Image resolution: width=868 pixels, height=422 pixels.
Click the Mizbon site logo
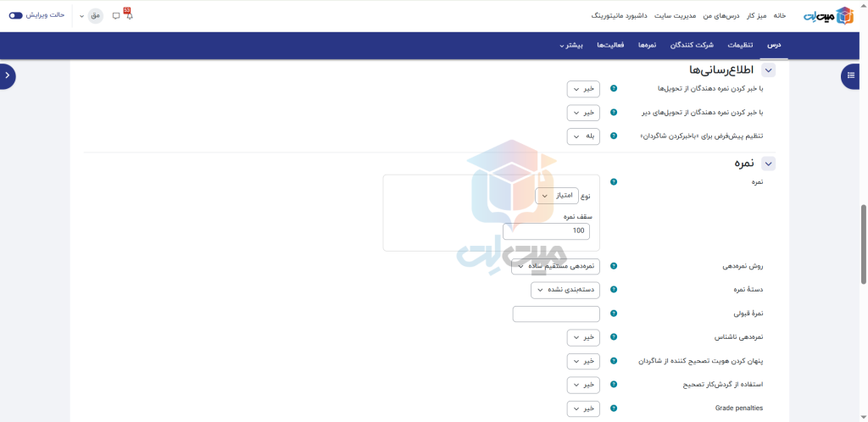[x=828, y=16]
